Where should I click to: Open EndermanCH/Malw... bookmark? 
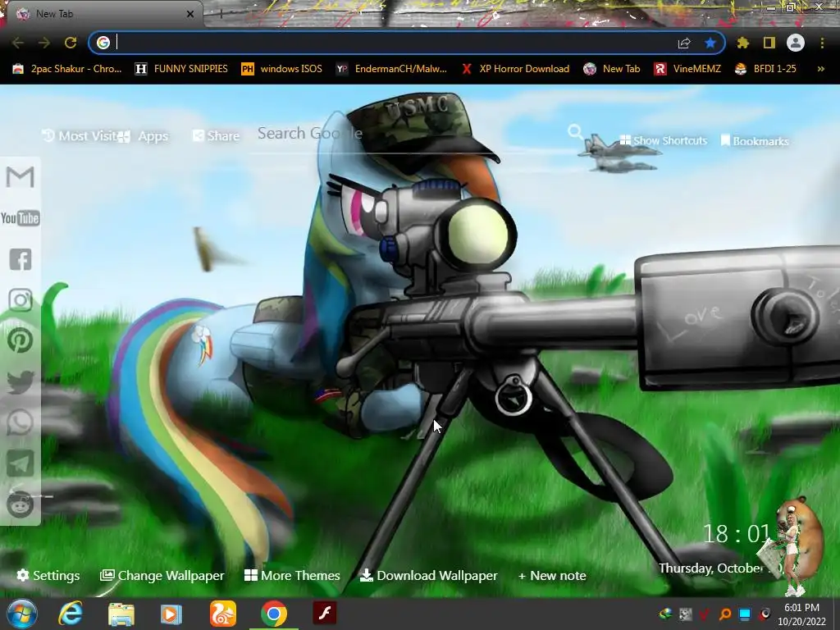coord(391,69)
